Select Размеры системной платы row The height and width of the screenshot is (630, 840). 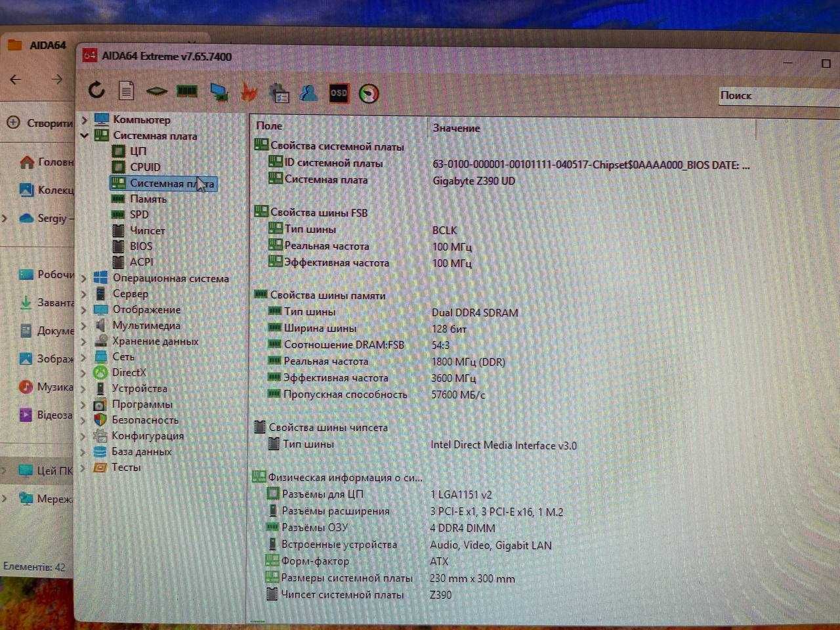point(390,578)
